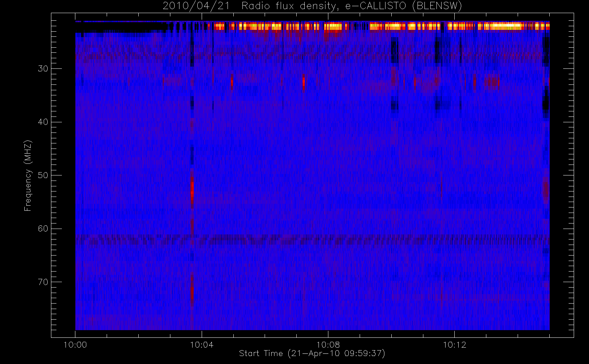Click the '30' frequency tick label

coord(43,68)
